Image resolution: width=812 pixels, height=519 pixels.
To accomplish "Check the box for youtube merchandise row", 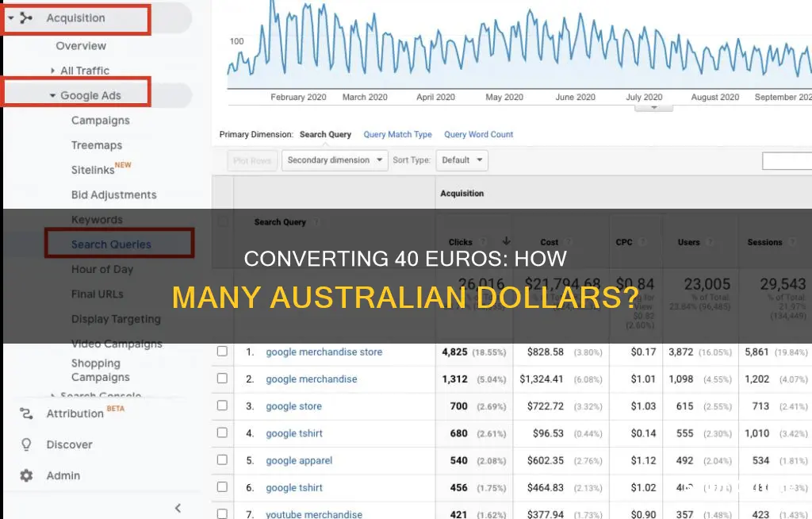I will (222, 513).
